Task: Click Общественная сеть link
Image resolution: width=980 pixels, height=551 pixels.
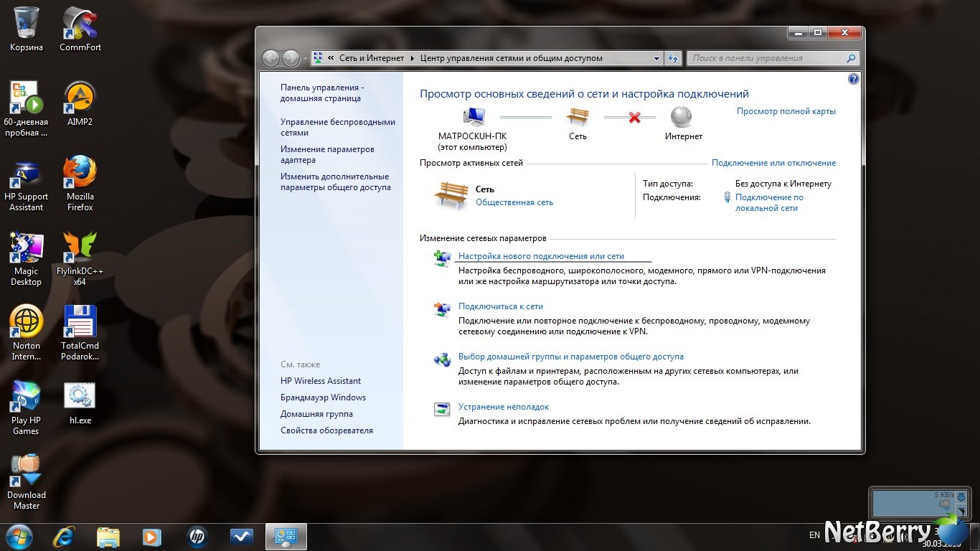Action: point(514,202)
